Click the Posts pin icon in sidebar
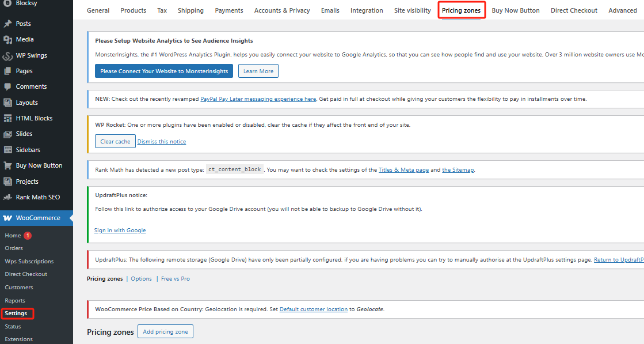 coord(7,24)
